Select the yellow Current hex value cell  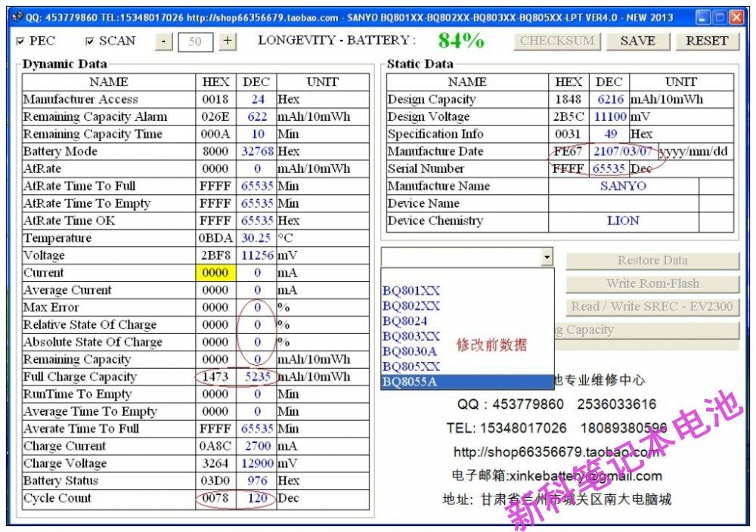click(x=215, y=273)
